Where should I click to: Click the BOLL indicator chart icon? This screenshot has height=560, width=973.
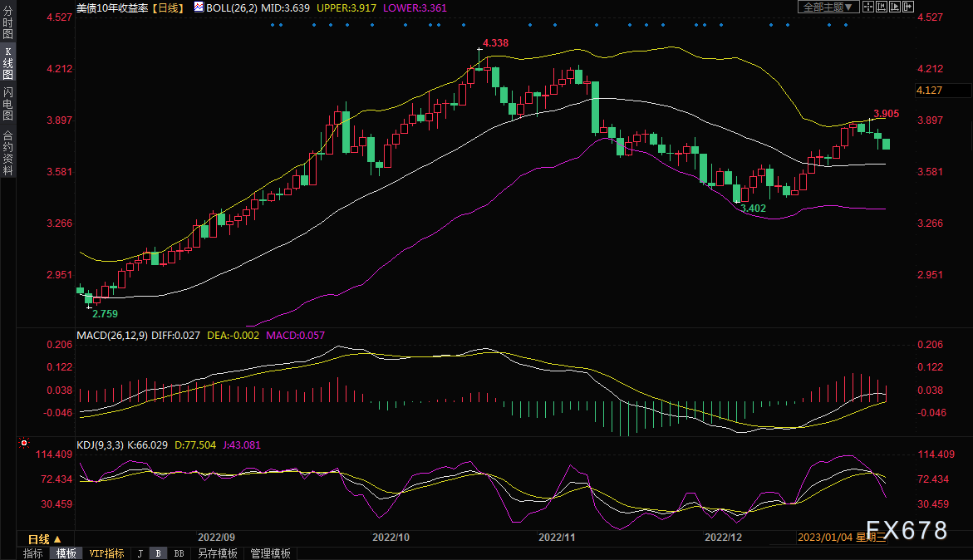pyautogui.click(x=199, y=7)
